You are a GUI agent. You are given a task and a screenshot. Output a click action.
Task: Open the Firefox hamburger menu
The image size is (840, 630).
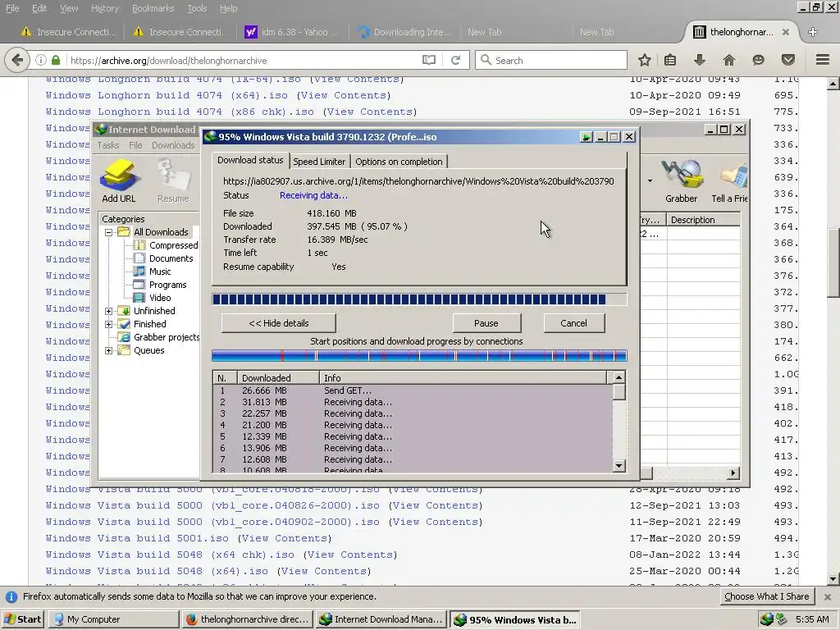click(x=823, y=60)
